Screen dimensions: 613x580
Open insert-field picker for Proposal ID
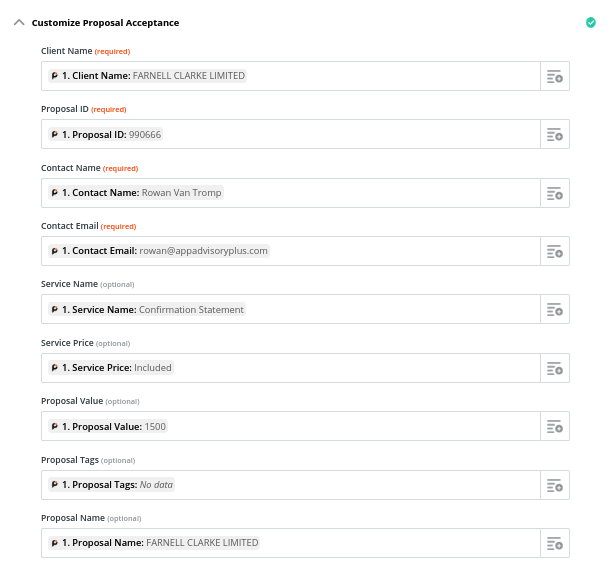tap(555, 134)
